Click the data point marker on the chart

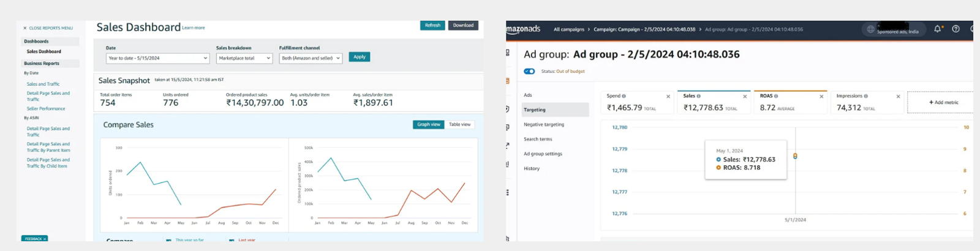click(795, 156)
